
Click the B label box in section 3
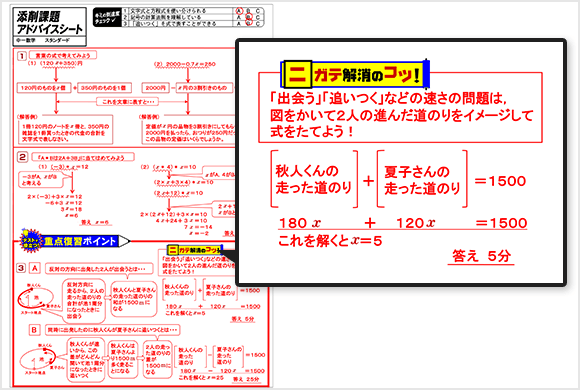(x=34, y=330)
